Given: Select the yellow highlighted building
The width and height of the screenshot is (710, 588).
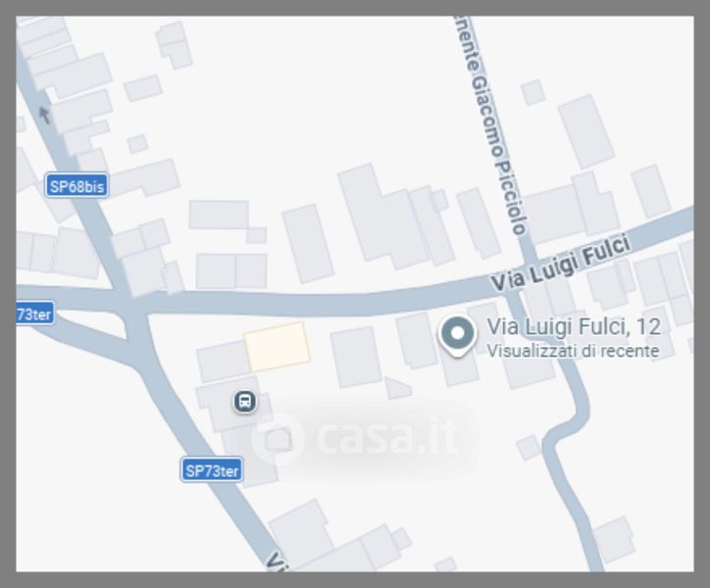Looking at the screenshot, I should (278, 347).
